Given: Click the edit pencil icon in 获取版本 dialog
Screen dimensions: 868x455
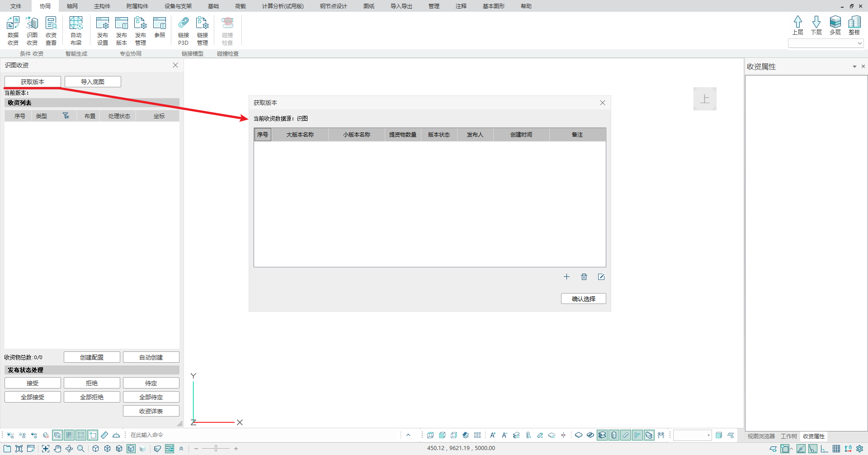Looking at the screenshot, I should tap(601, 277).
